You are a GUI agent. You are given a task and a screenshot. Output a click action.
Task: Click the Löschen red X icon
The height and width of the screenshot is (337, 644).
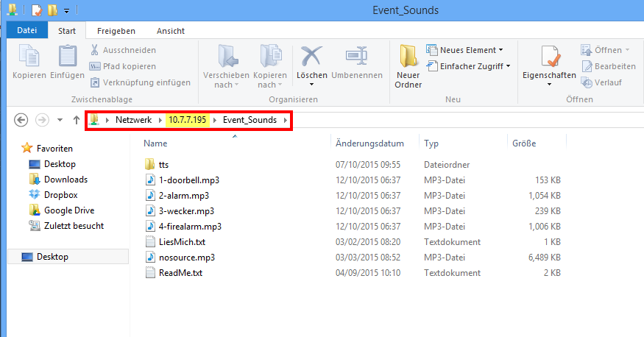point(312,57)
